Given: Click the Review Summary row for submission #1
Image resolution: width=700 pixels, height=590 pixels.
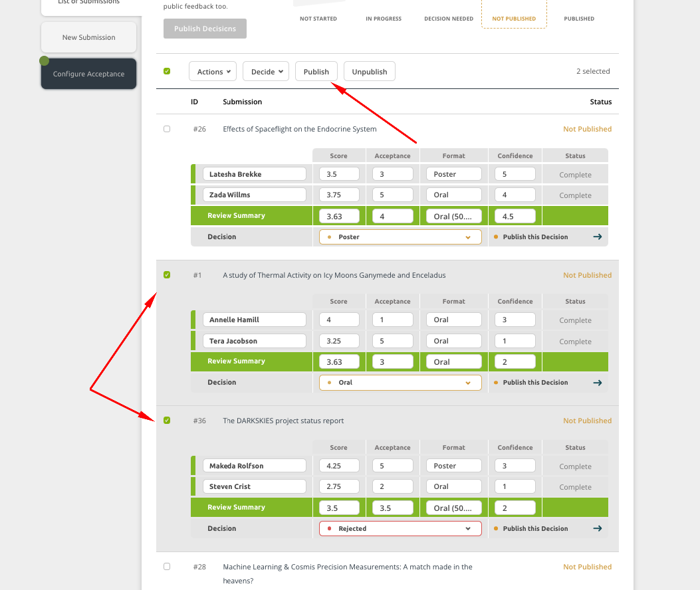Looking at the screenshot, I should [399, 361].
